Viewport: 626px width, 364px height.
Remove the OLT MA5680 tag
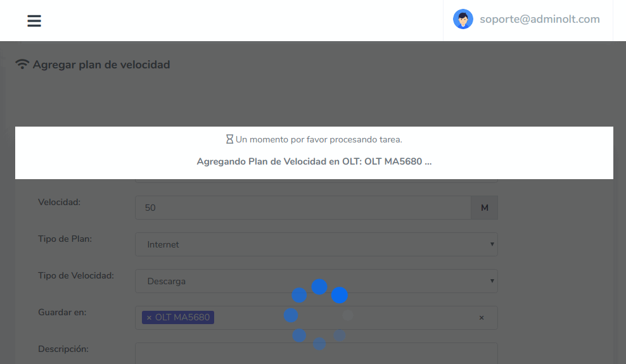click(149, 317)
